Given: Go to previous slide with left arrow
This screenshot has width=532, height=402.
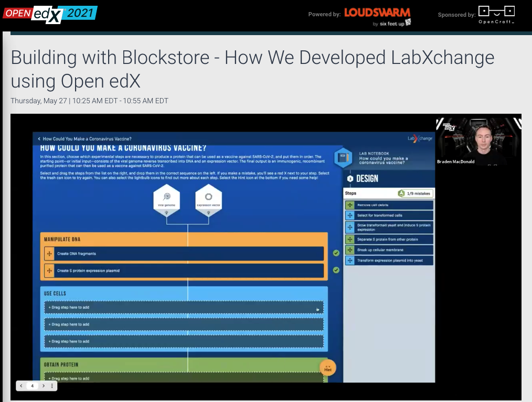Looking at the screenshot, I should point(21,386).
